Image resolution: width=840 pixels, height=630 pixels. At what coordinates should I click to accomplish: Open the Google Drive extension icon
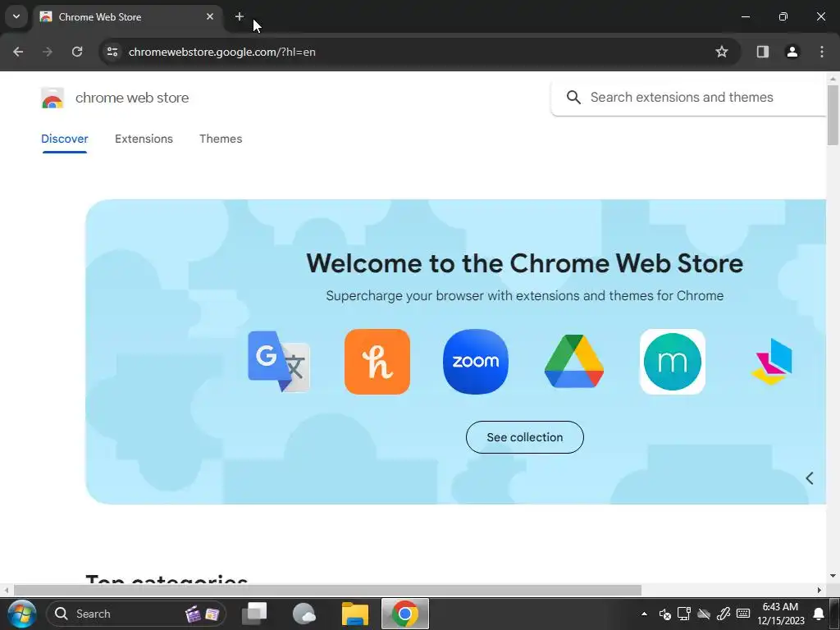pos(573,362)
